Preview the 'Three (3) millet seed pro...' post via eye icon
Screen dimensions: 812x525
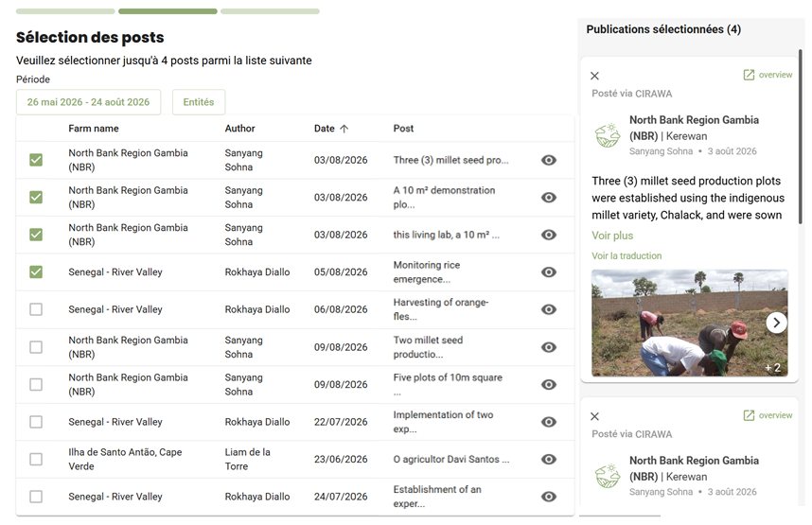[548, 160]
